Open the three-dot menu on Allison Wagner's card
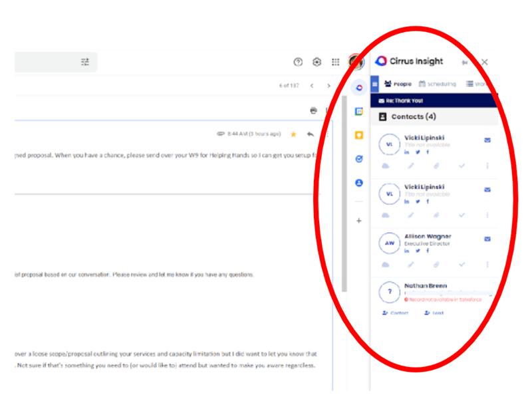532x403 pixels. pyautogui.click(x=487, y=264)
